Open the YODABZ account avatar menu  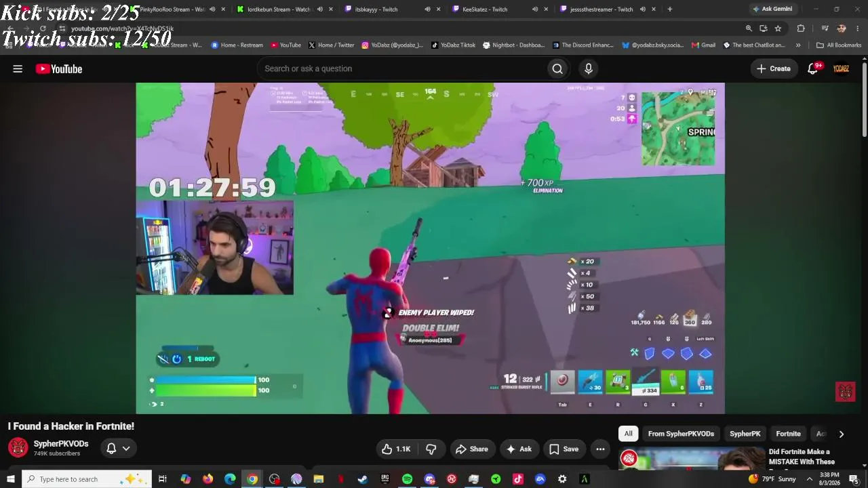click(842, 68)
